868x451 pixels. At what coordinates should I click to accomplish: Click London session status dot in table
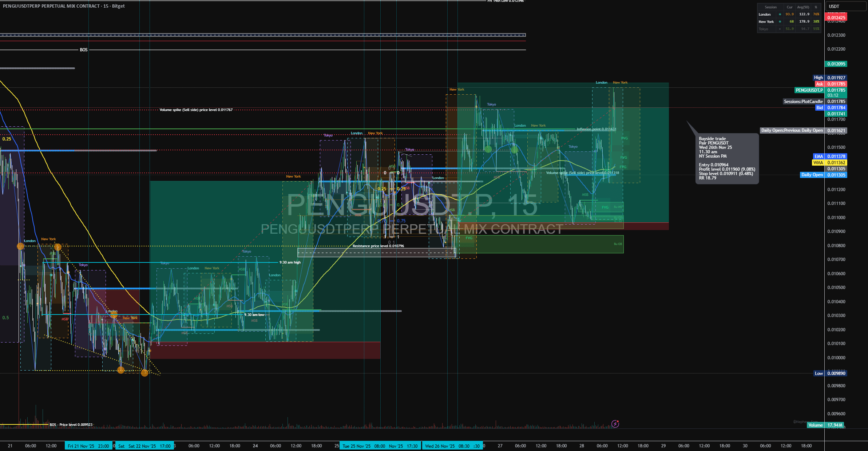click(x=780, y=15)
